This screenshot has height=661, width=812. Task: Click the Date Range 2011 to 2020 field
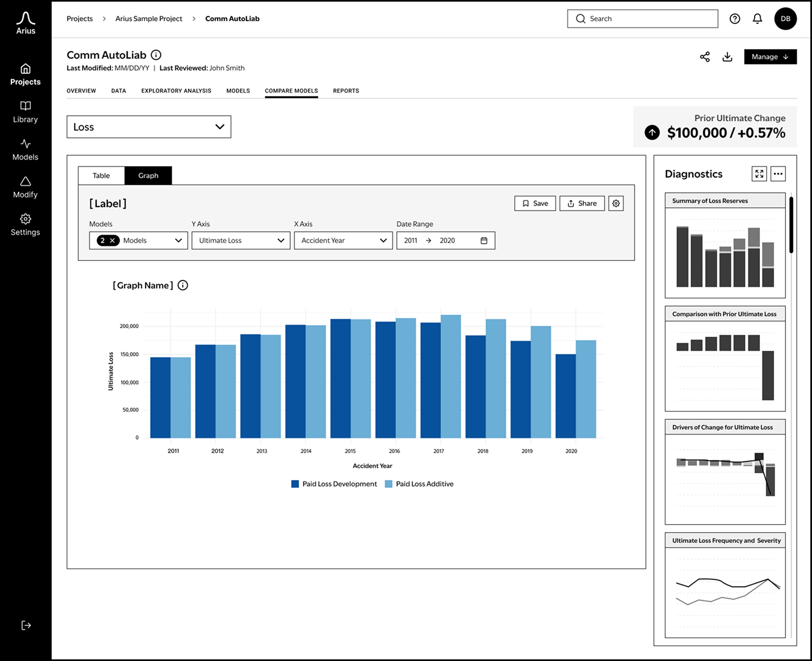pos(446,240)
